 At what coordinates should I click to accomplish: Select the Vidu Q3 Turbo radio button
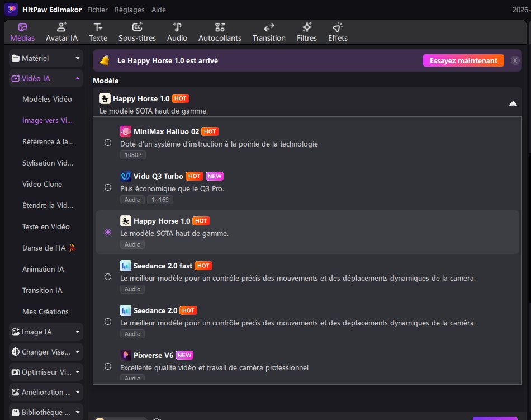point(108,188)
